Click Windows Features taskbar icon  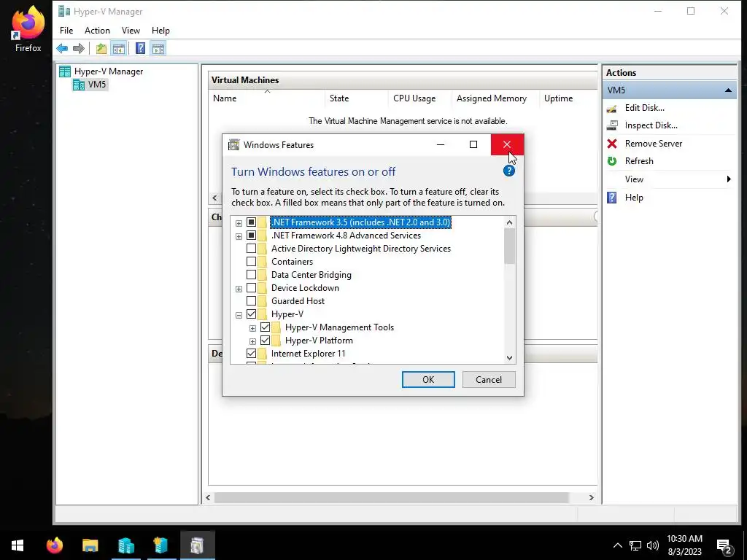pos(197,545)
